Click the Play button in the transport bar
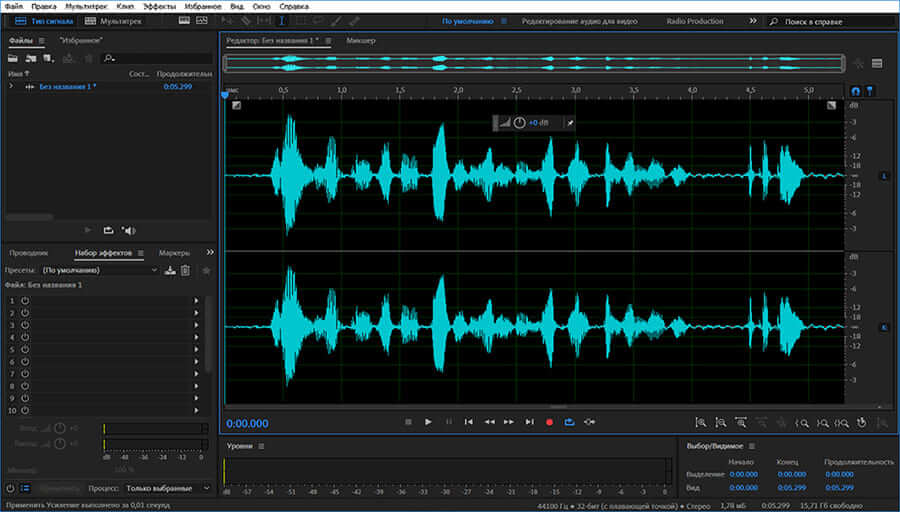Image resolution: width=900 pixels, height=512 pixels. pyautogui.click(x=428, y=422)
